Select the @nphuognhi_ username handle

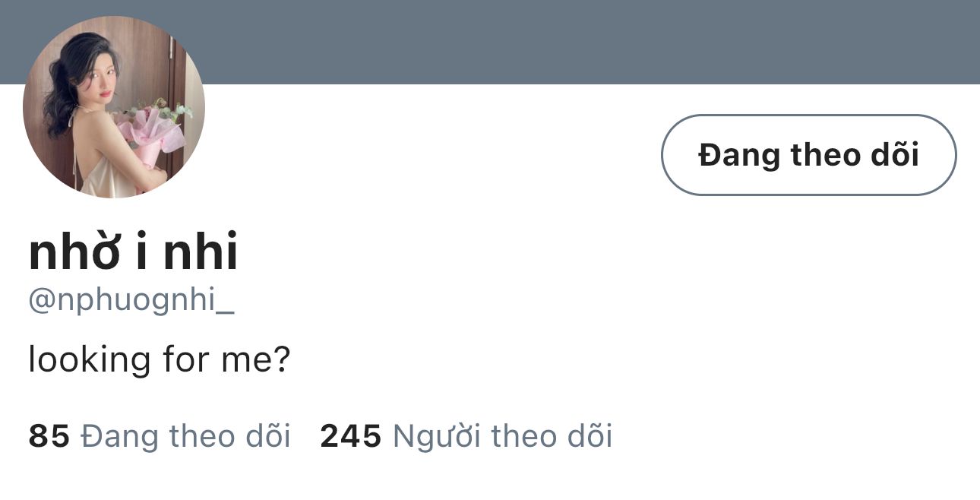pos(131,301)
